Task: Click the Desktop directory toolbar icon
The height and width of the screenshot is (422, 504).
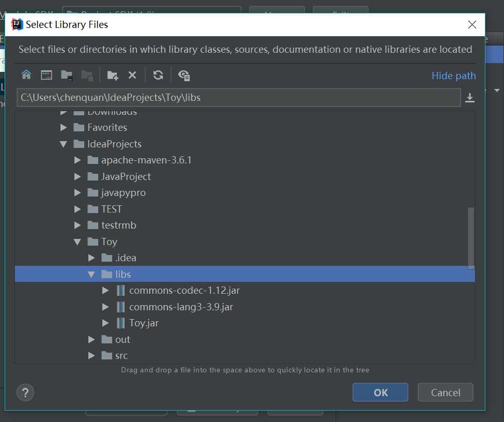Action: tap(47, 75)
